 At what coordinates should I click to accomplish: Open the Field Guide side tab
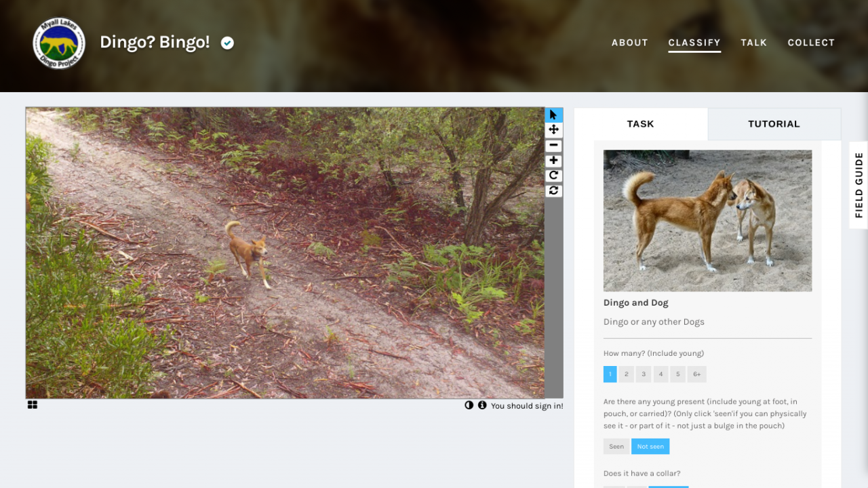point(859,185)
